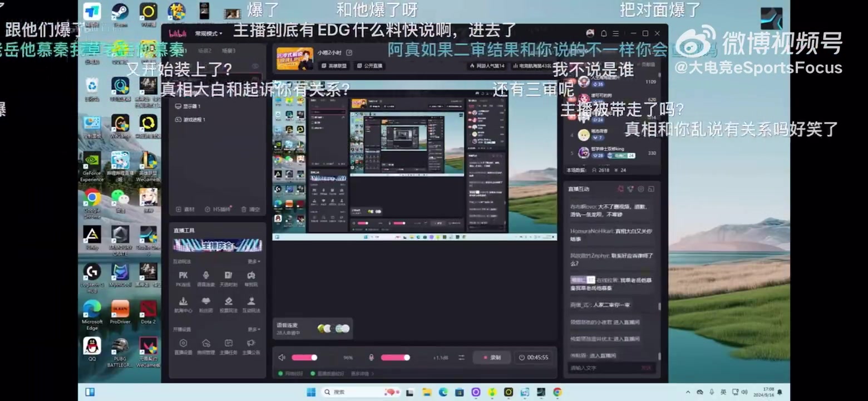Click the 主播庆会 banner
The image size is (868, 401).
[x=217, y=245]
